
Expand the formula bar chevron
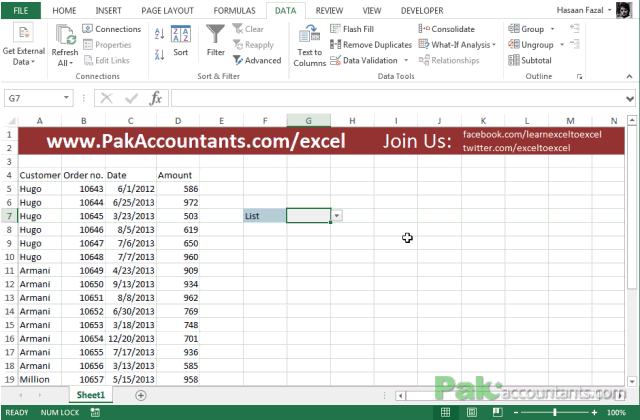(630, 99)
